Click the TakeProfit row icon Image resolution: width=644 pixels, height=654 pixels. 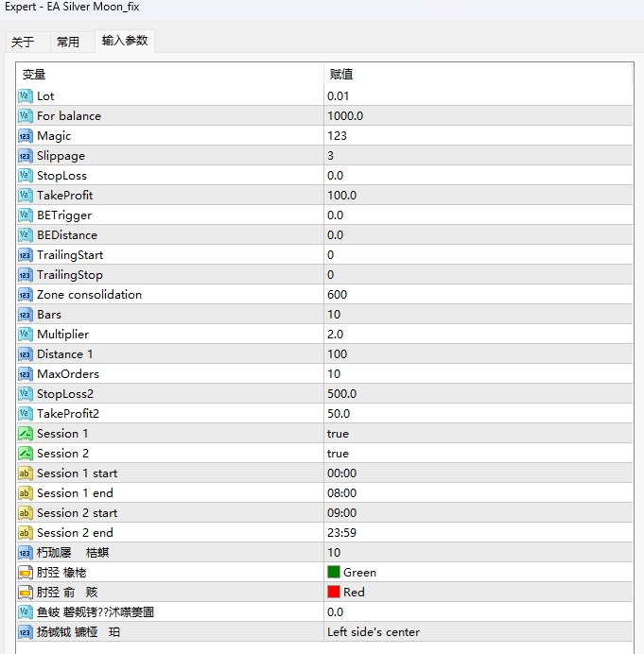point(25,196)
